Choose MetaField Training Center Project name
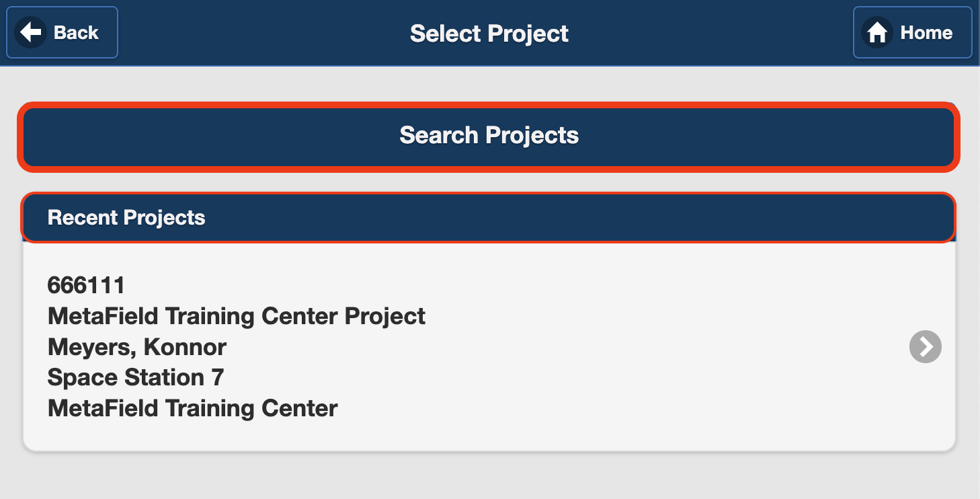The image size is (980, 499). (236, 316)
